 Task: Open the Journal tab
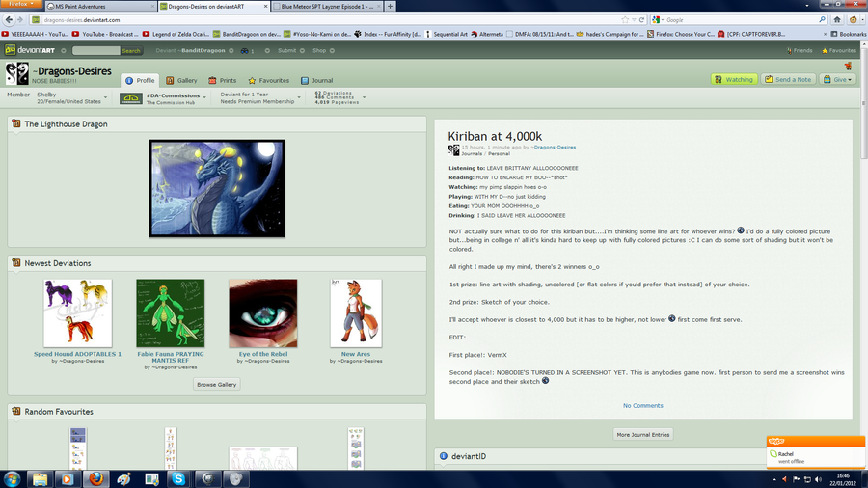[x=316, y=80]
